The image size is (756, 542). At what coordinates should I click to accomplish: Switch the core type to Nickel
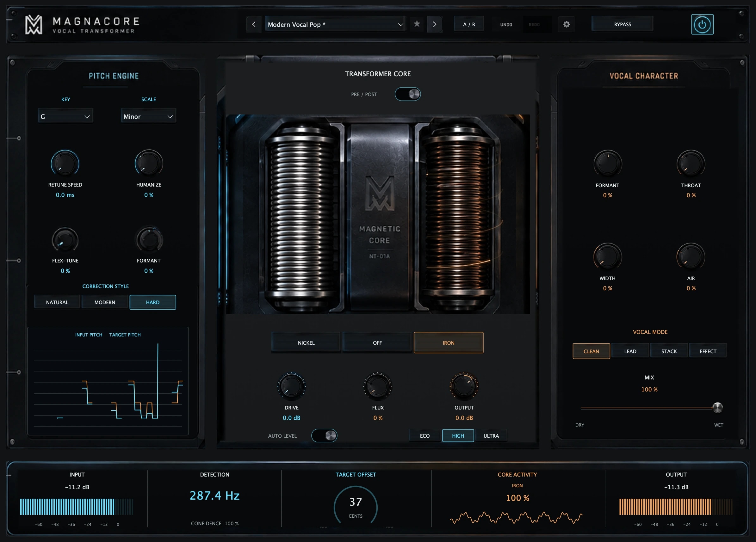pyautogui.click(x=306, y=342)
